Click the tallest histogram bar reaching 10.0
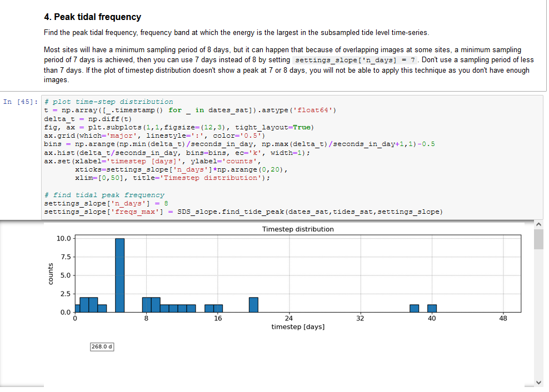This screenshot has width=549, height=392. [119, 275]
